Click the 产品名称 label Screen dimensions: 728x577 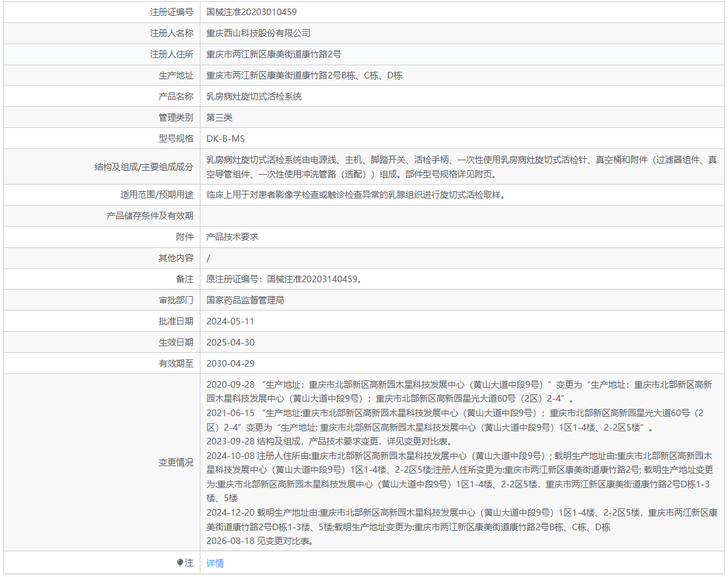(x=176, y=96)
